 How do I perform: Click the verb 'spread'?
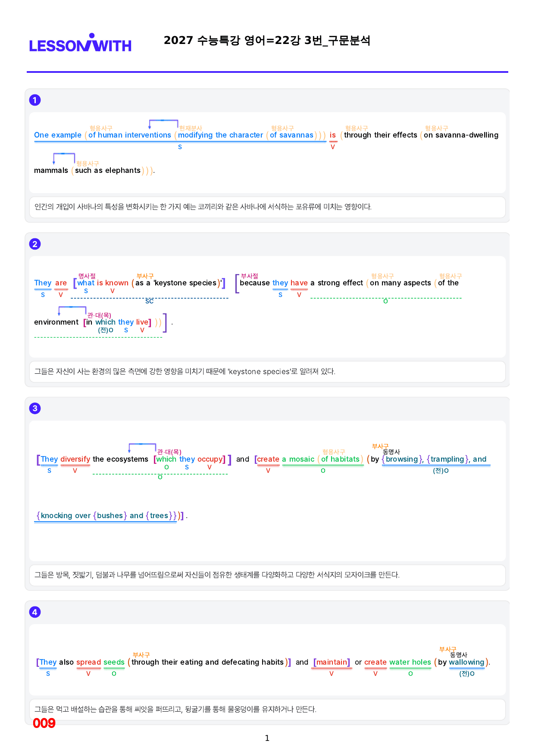click(88, 662)
